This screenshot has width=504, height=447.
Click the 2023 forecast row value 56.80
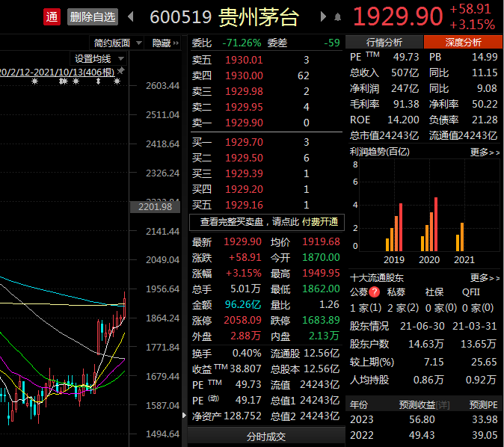click(x=422, y=419)
